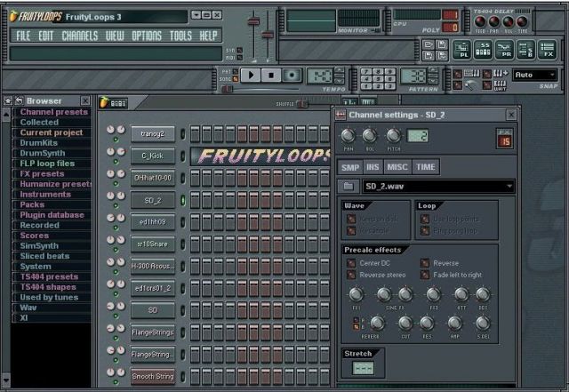Select the ar10Snare channel button

(x=153, y=244)
